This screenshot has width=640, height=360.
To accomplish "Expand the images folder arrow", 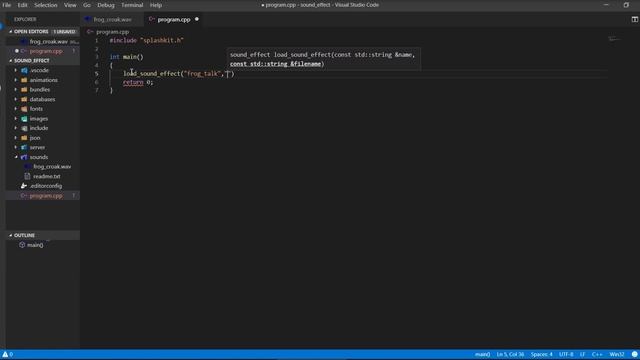I will (x=16, y=118).
